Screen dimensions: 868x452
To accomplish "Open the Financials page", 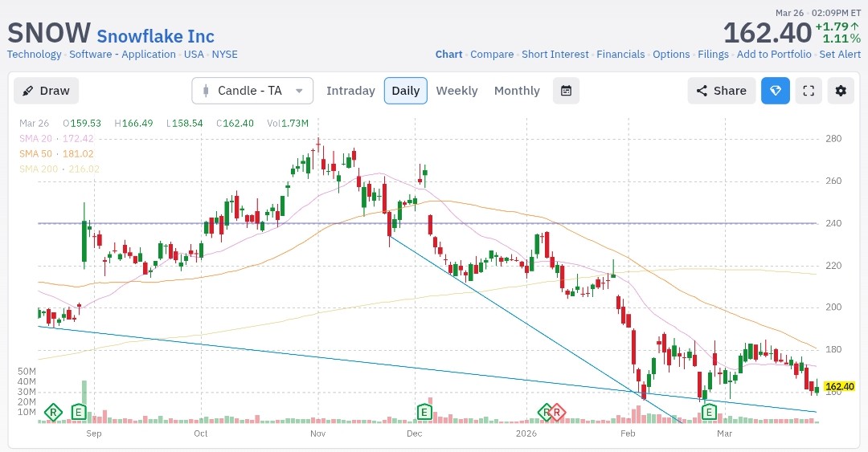I will [x=620, y=55].
